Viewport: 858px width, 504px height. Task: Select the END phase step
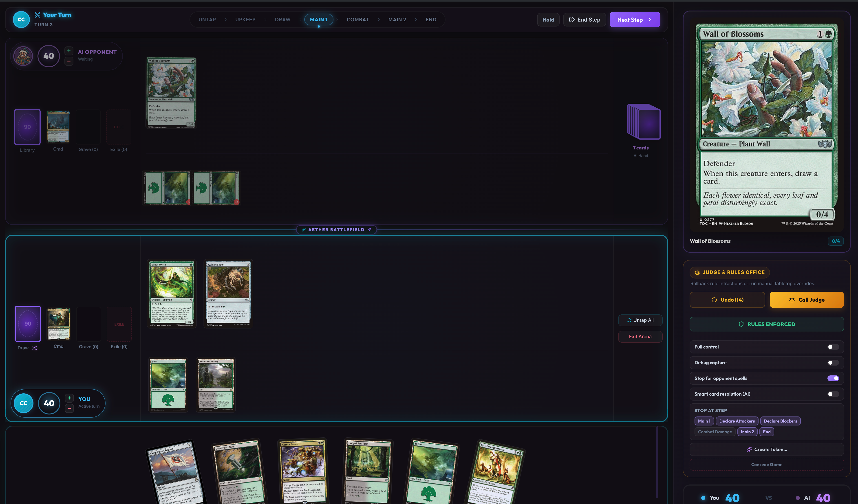[431, 19]
